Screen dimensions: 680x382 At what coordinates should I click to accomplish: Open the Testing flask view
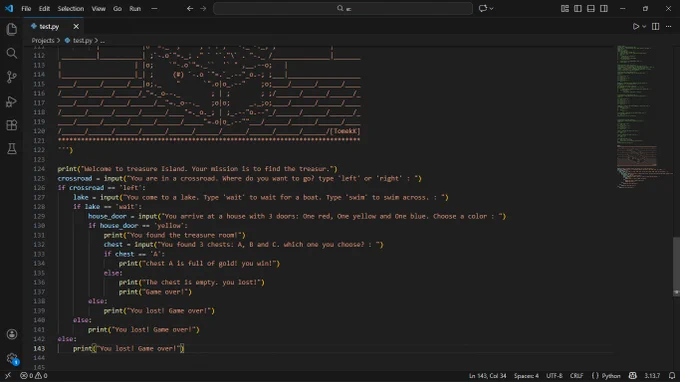point(12,149)
